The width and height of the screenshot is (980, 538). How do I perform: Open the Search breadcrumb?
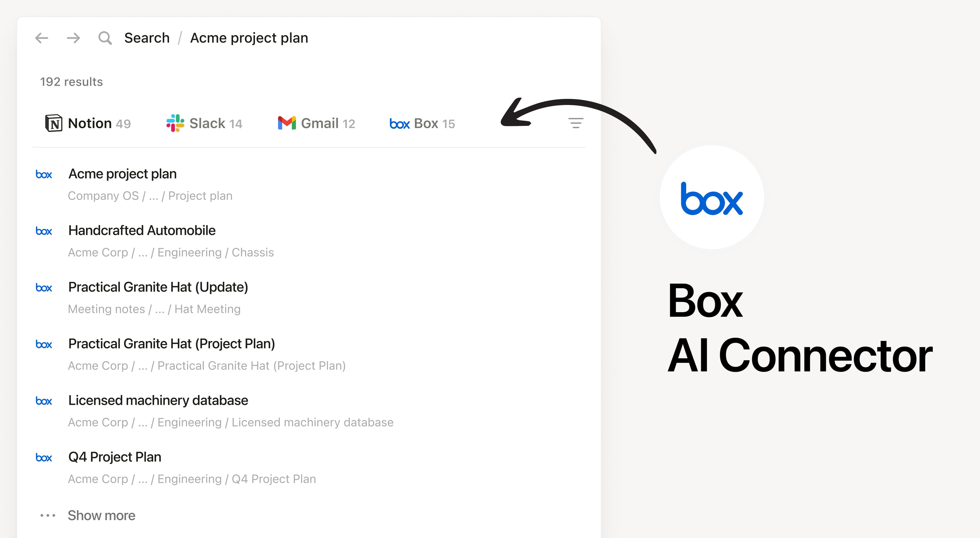147,38
